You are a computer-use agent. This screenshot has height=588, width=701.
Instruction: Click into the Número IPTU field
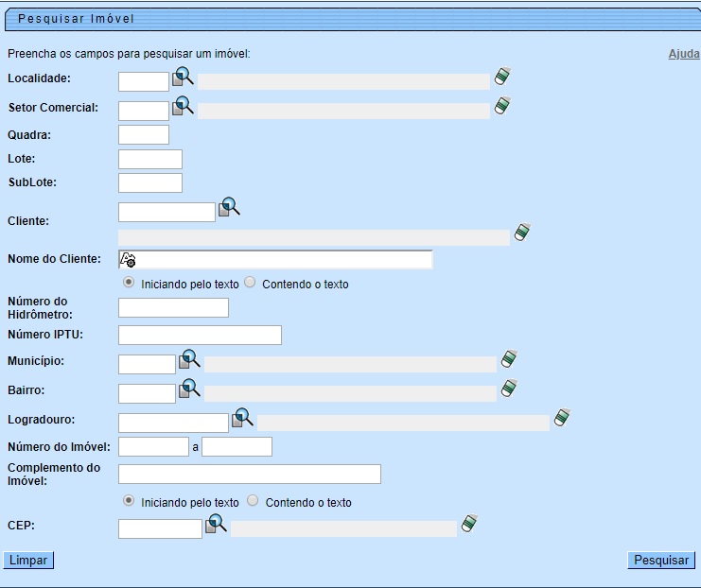(x=200, y=336)
